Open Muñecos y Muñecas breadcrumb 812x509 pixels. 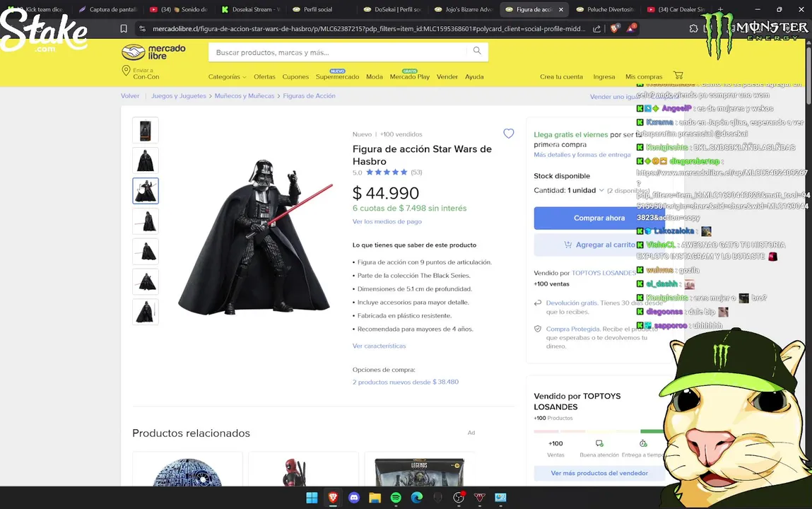pyautogui.click(x=245, y=96)
